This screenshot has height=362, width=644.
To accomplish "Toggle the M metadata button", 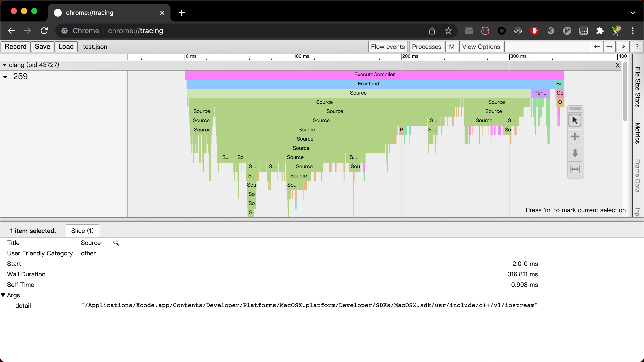I will [x=452, y=47].
